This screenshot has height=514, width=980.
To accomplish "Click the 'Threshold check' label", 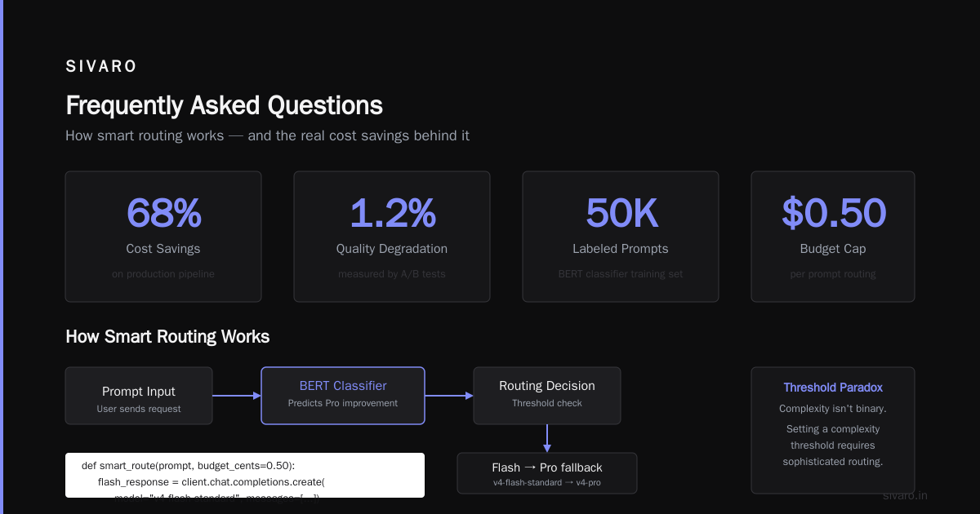I will pos(547,403).
